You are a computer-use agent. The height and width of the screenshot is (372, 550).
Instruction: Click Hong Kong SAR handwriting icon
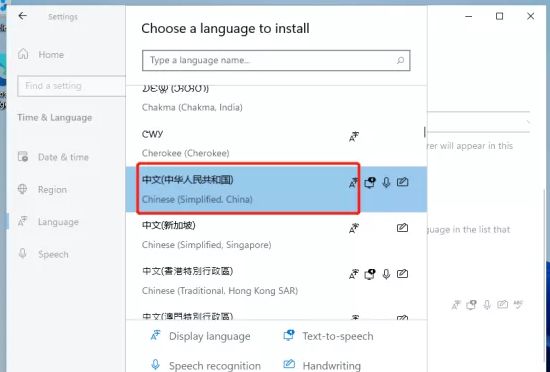point(402,273)
